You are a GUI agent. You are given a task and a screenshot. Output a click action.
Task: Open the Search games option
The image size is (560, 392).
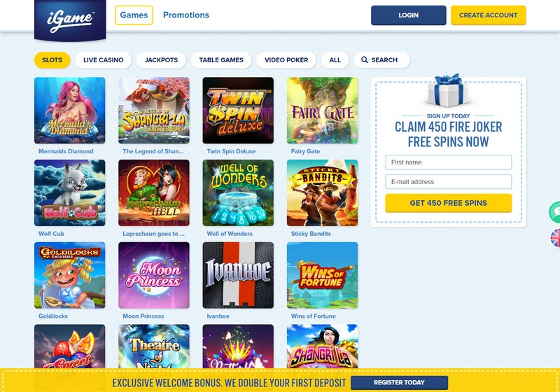point(381,60)
